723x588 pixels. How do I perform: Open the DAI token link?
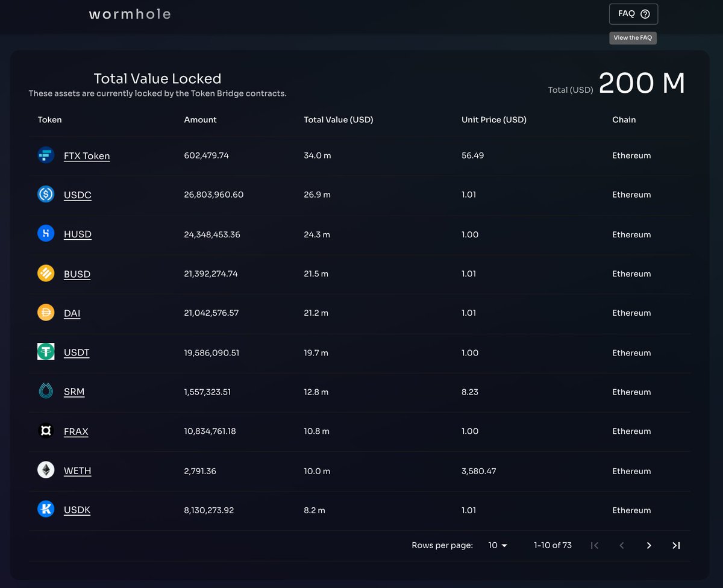(x=72, y=313)
